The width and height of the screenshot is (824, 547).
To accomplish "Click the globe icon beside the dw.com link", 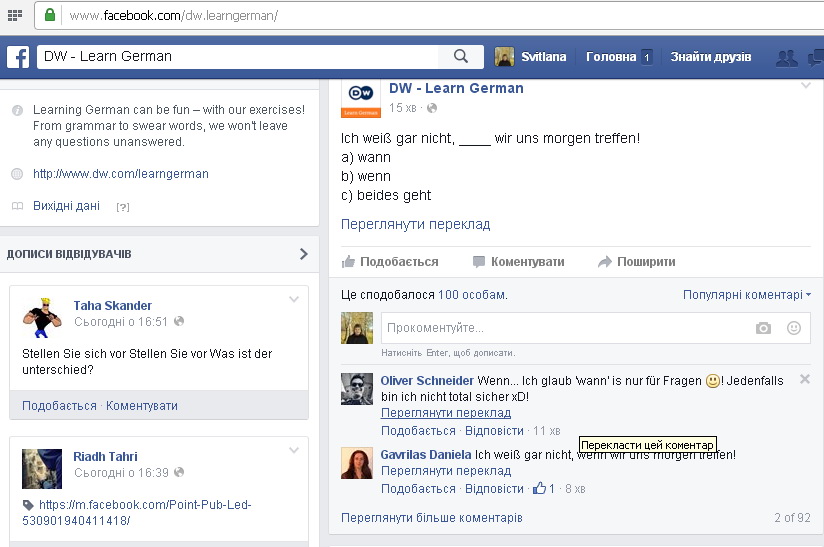I will (x=17, y=174).
